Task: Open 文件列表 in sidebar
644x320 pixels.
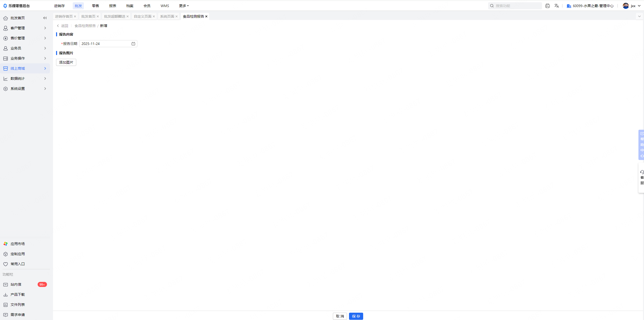Action: point(17,305)
